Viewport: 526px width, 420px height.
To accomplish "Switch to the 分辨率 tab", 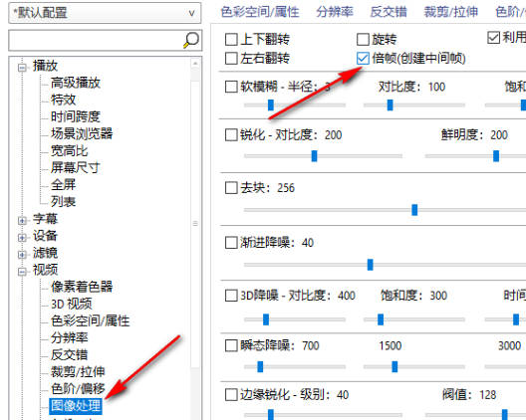I will (335, 12).
